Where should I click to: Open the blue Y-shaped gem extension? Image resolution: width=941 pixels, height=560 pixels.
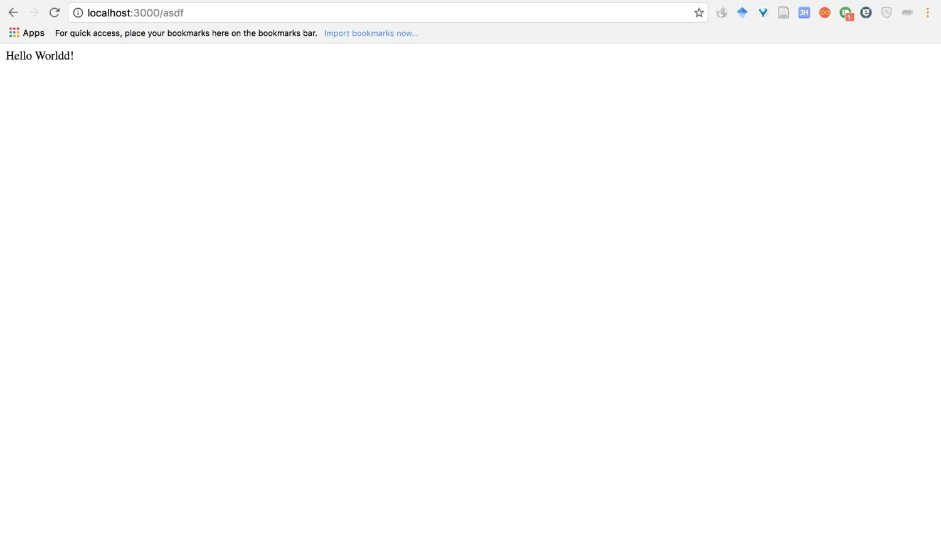click(763, 13)
